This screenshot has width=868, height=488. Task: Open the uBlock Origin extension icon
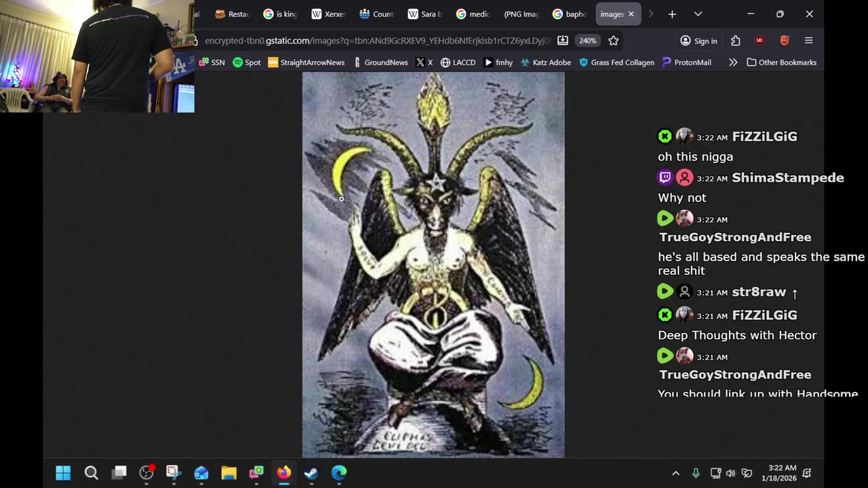click(x=759, y=41)
